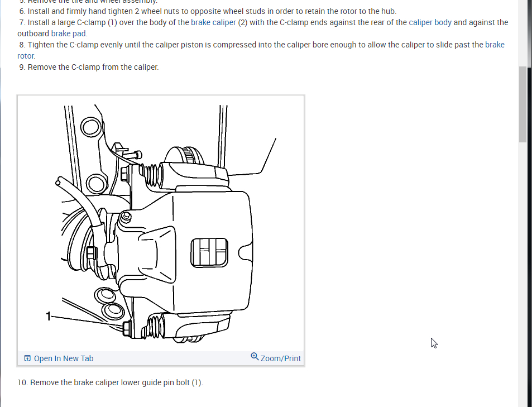Image resolution: width=532 pixels, height=407 pixels.
Task: Click the Open In New Tab icon
Action: (x=27, y=358)
